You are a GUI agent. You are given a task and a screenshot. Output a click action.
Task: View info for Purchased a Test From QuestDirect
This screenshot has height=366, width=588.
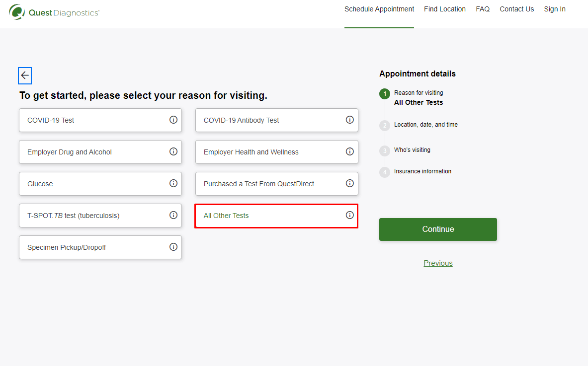(349, 184)
